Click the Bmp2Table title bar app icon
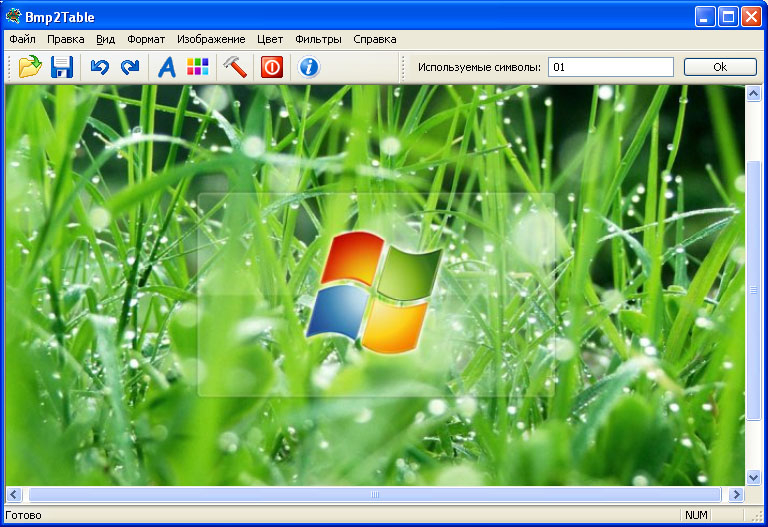The image size is (768, 527). tap(13, 16)
